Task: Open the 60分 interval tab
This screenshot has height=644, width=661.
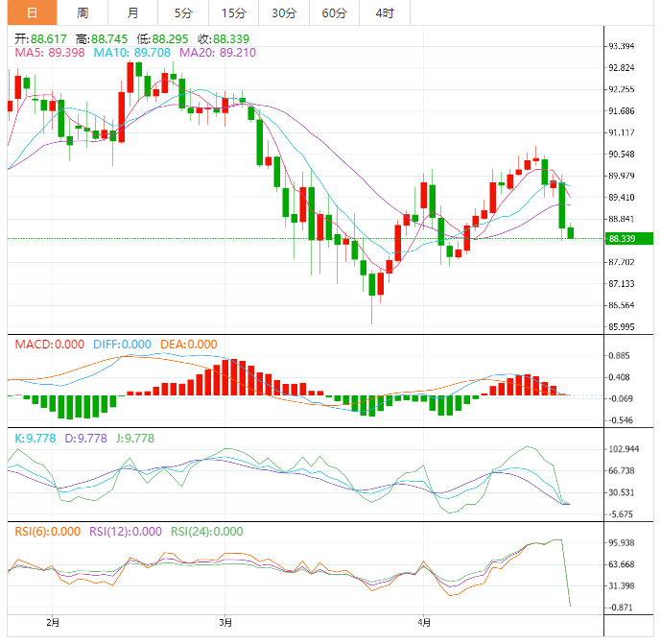Action: pyautogui.click(x=334, y=12)
